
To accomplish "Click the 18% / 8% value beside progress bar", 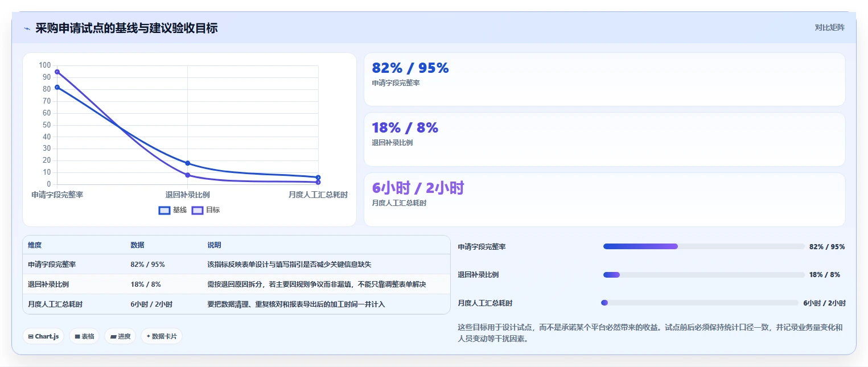I will pyautogui.click(x=825, y=275).
